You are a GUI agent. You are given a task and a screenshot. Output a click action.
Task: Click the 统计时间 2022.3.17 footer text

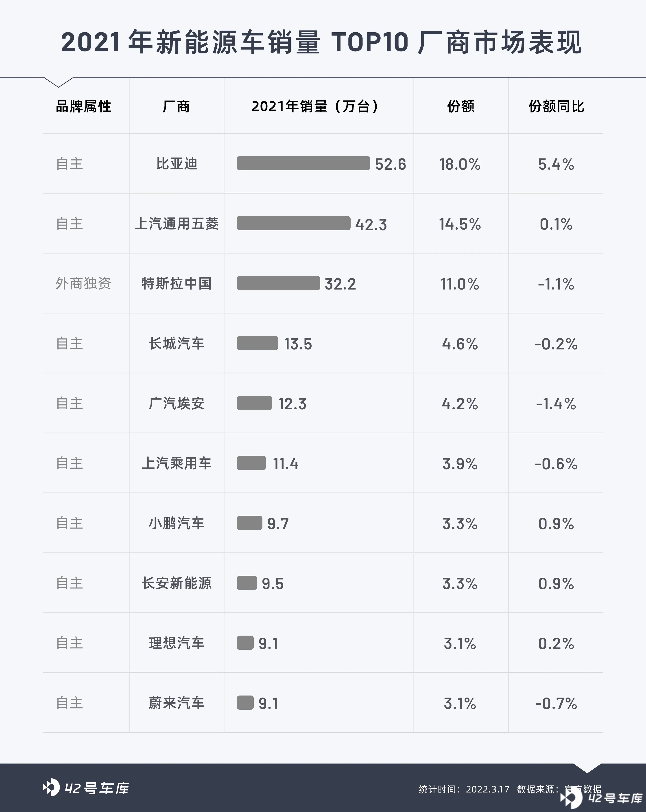tap(464, 789)
